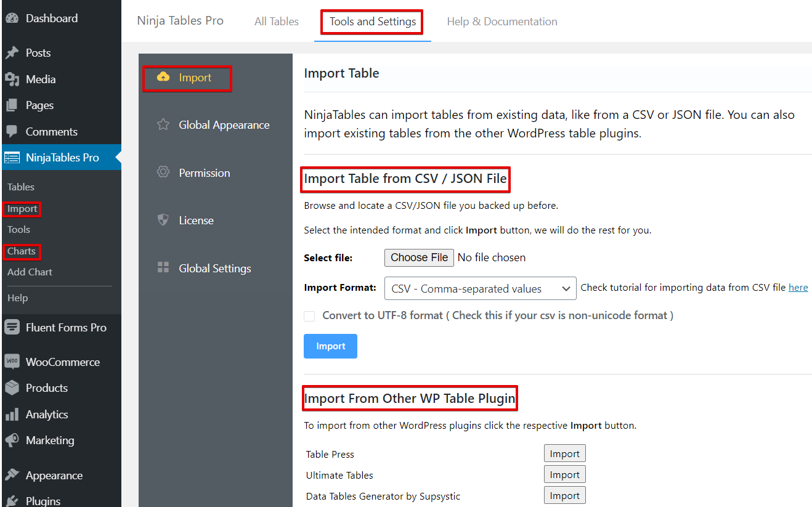Image resolution: width=812 pixels, height=507 pixels.
Task: Click the cloud upload icon beside Import
Action: 163,77
